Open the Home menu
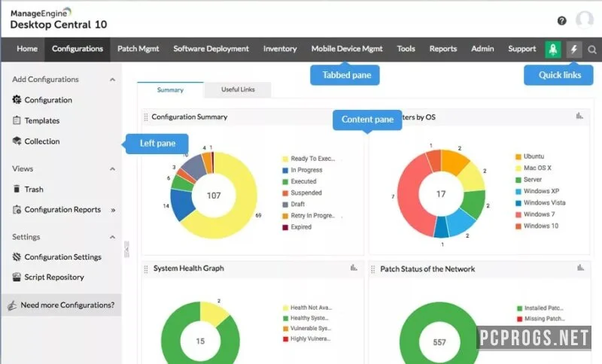 point(27,49)
